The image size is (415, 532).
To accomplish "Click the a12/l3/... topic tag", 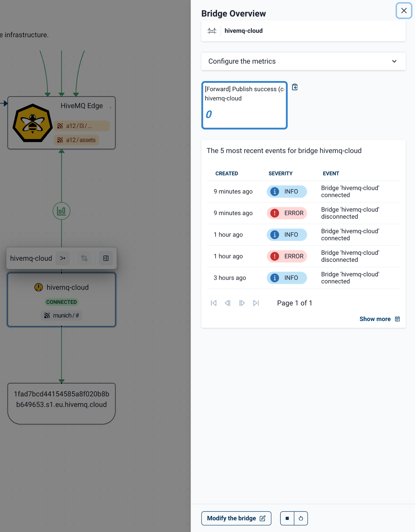I will (x=82, y=126).
